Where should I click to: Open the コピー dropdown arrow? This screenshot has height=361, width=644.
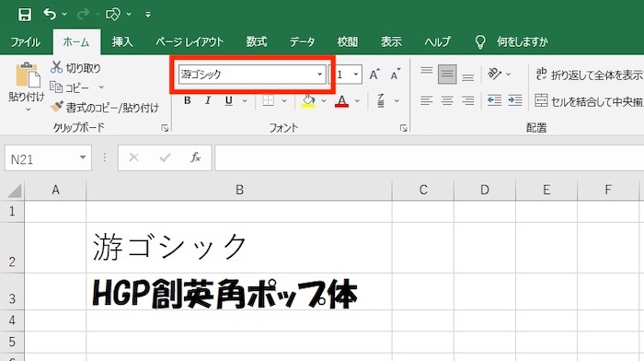(101, 87)
